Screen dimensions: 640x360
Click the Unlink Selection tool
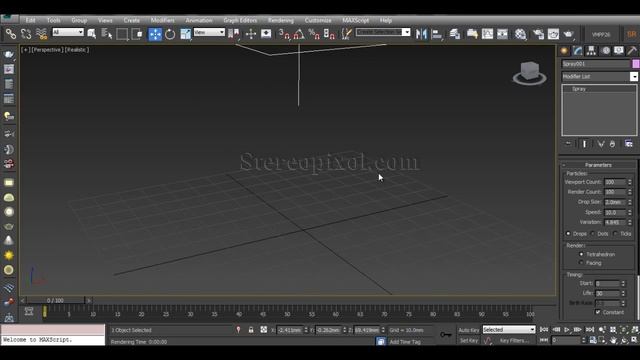26,34
